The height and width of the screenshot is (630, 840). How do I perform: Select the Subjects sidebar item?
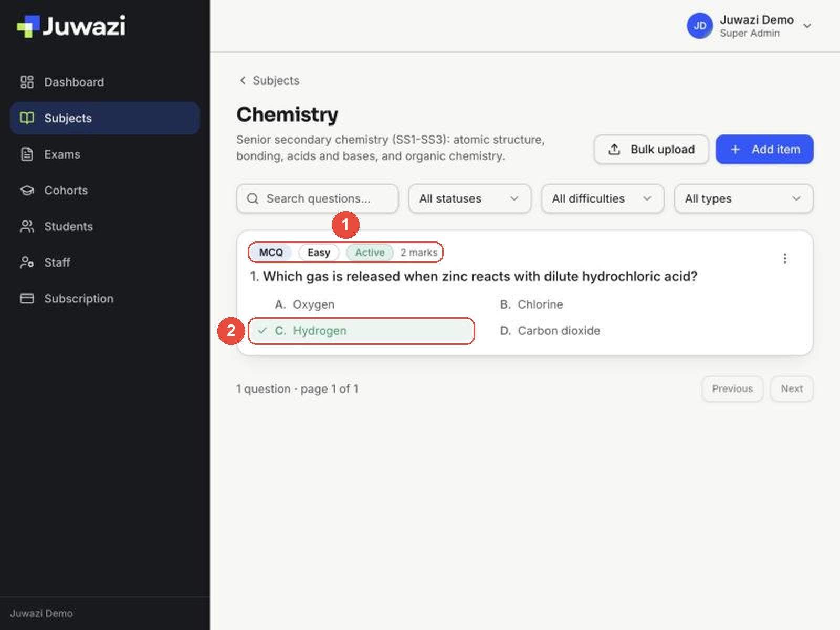coord(105,118)
